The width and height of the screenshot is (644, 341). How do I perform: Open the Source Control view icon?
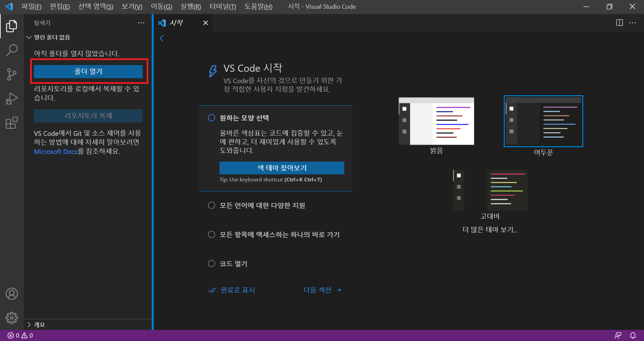[x=12, y=74]
